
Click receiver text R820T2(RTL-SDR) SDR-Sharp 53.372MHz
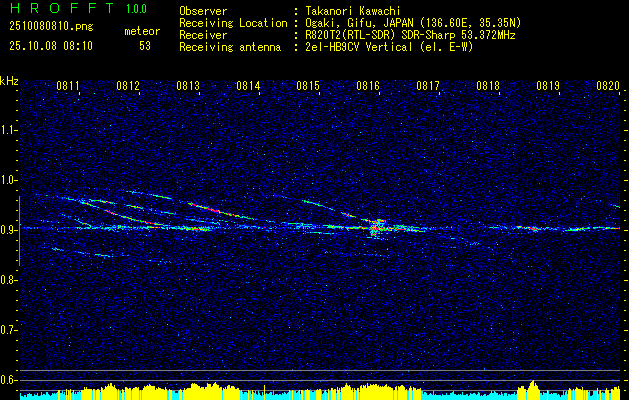[x=410, y=35]
